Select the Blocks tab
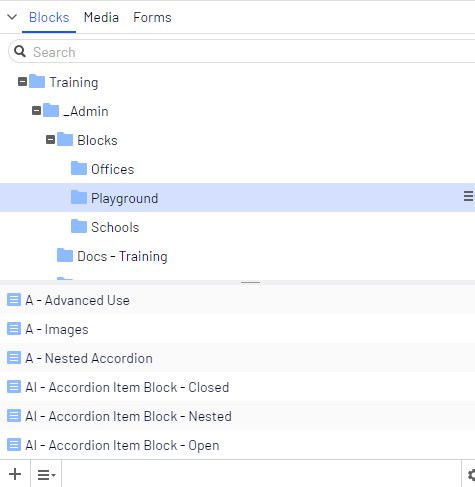Screen dimensions: 475x487 pyautogui.click(x=49, y=17)
